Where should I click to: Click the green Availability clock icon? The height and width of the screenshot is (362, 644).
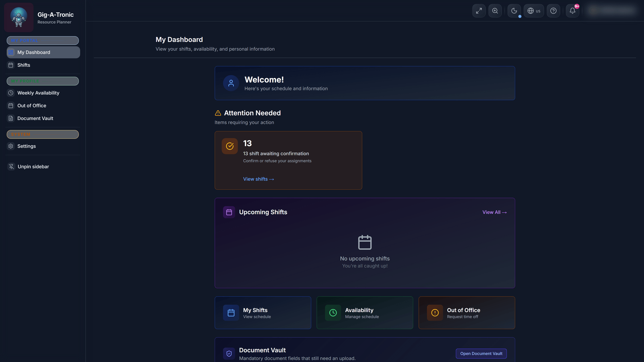click(333, 313)
